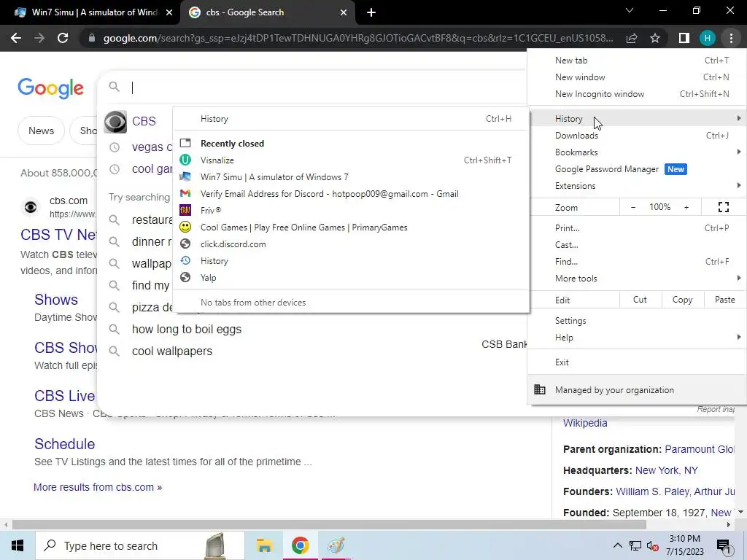Open the Windows Start button

(18, 545)
